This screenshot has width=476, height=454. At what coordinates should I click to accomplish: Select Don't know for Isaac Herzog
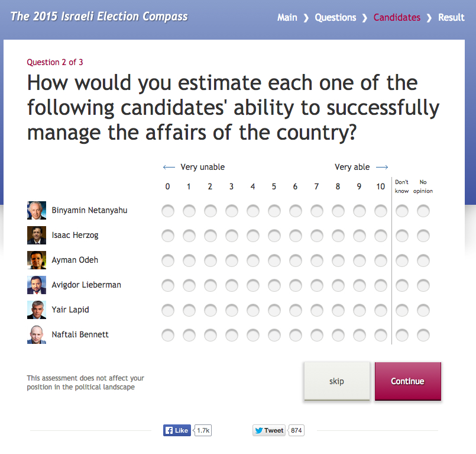(x=402, y=235)
